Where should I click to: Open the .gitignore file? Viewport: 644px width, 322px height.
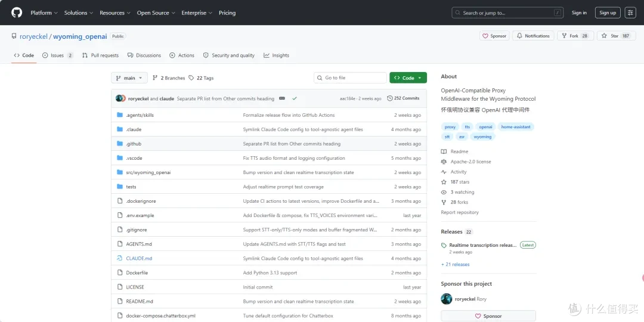pos(137,230)
